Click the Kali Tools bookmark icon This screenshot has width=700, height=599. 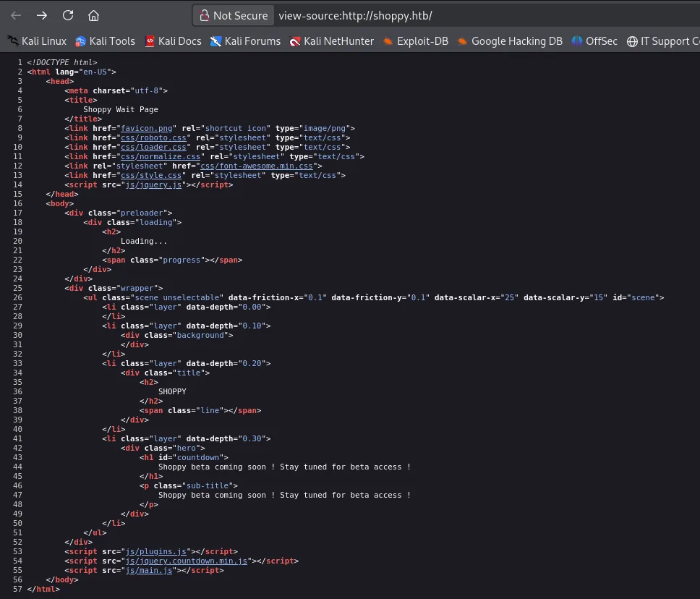(81, 41)
